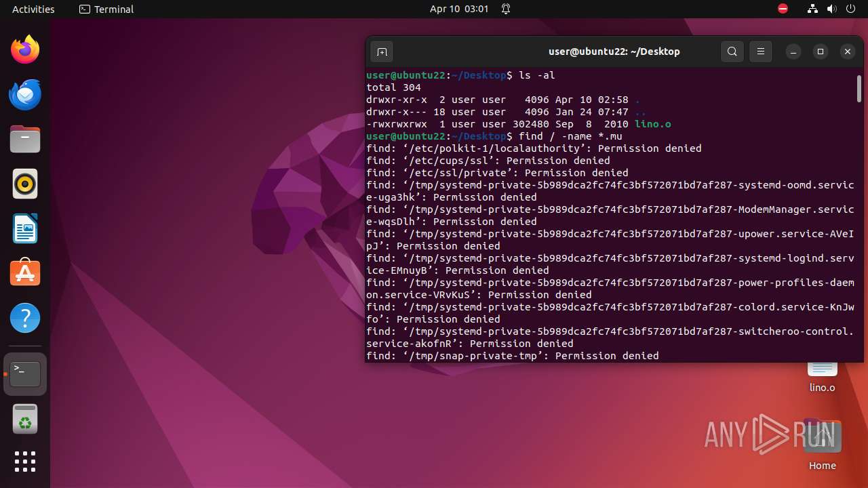Click the red do-not-disturb indicator icon

pos(783,9)
